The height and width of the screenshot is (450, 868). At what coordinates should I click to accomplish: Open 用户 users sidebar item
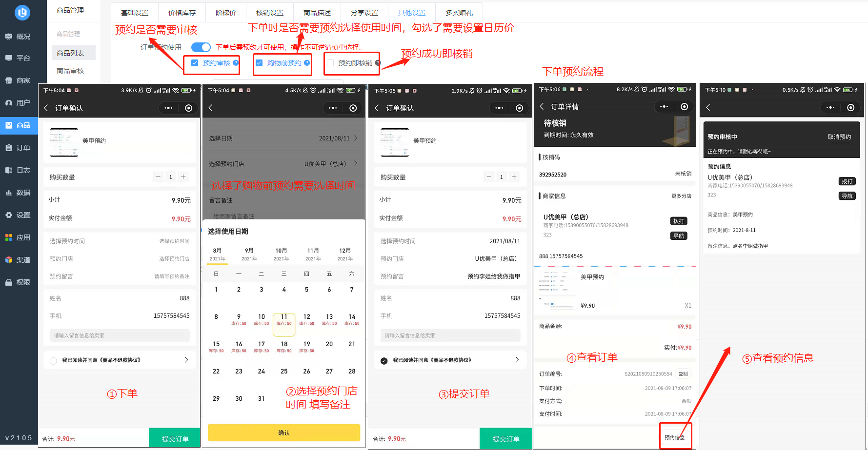(x=18, y=103)
